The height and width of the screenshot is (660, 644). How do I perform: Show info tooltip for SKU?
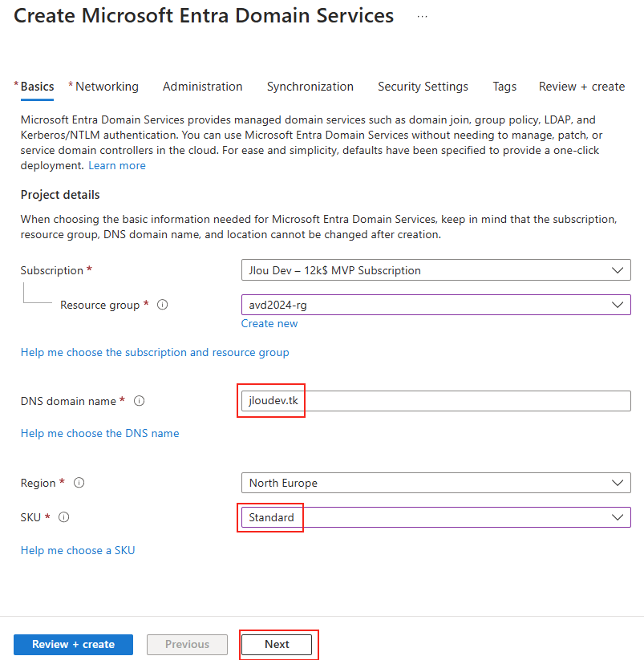[x=63, y=517]
